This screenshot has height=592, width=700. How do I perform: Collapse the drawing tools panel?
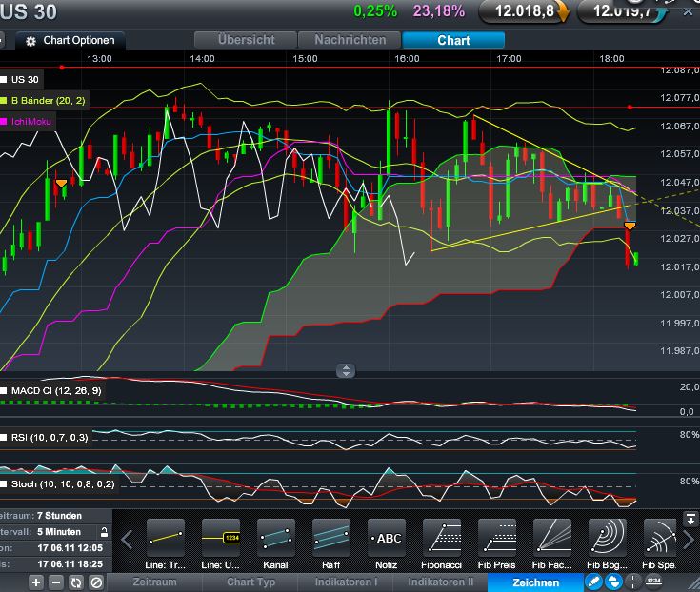pos(691,519)
